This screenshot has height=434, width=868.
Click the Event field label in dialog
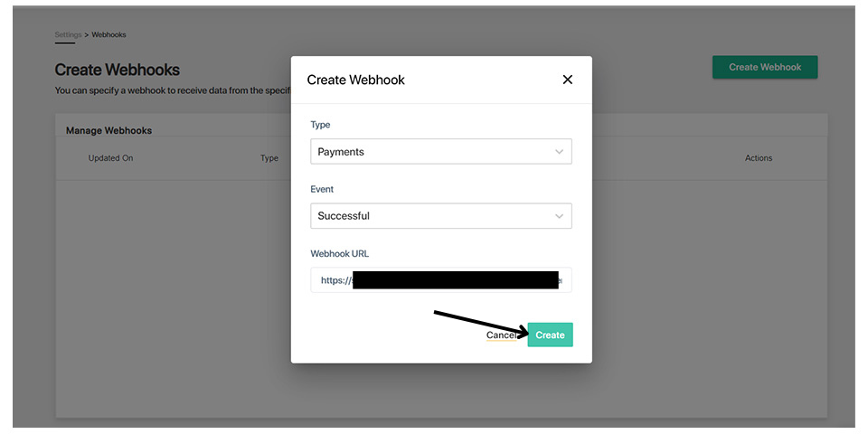(x=322, y=190)
